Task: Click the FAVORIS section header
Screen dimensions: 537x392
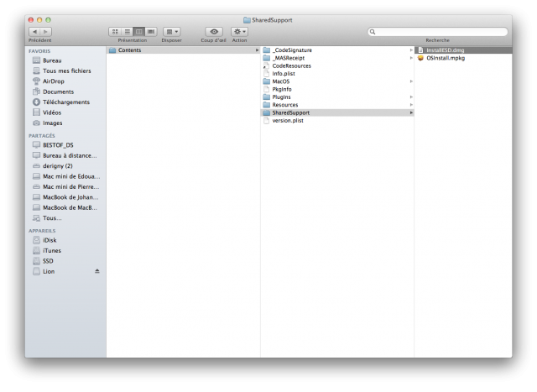Action: [39, 51]
